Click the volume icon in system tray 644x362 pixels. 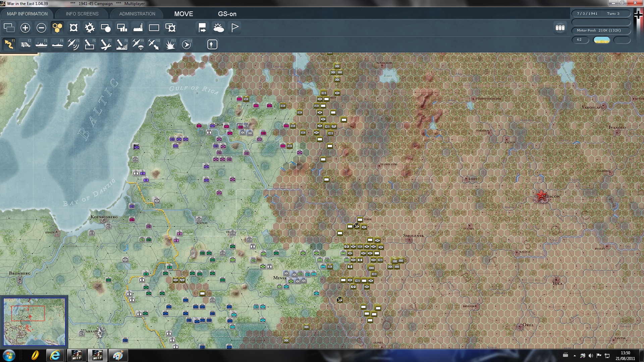(x=591, y=355)
